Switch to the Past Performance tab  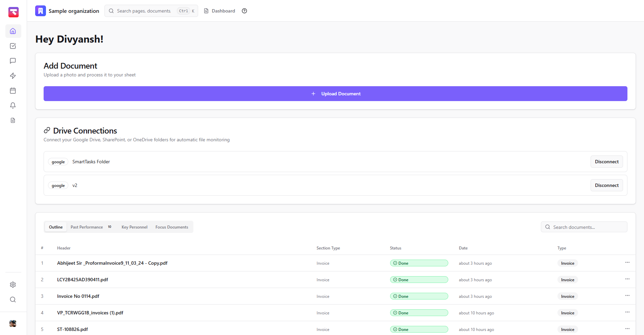coord(87,227)
